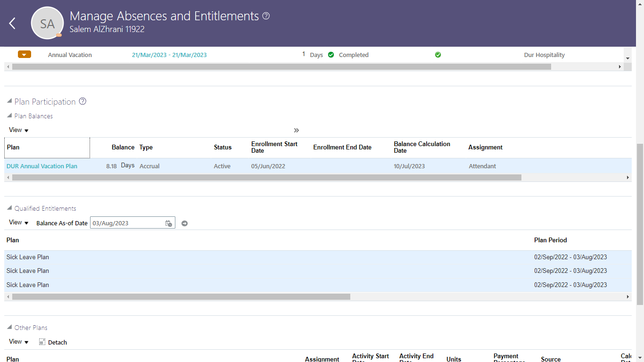Image resolution: width=644 pixels, height=362 pixels.
Task: Open the DUR Annual Vacation Plan link
Action: [41, 166]
